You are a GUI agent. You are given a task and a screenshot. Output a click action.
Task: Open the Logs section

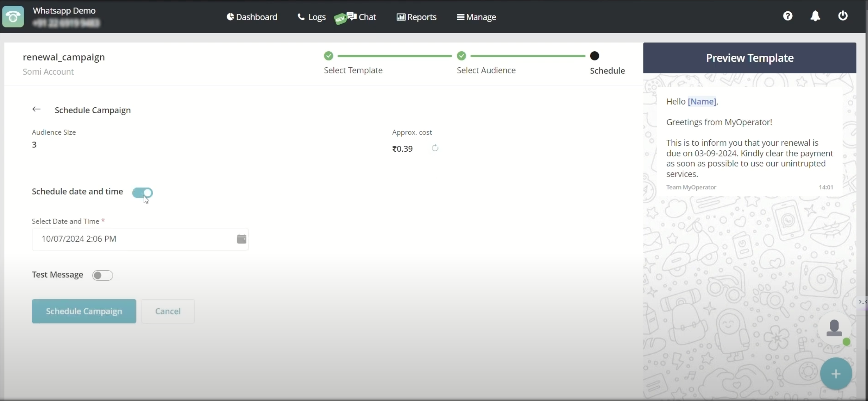[x=312, y=17]
